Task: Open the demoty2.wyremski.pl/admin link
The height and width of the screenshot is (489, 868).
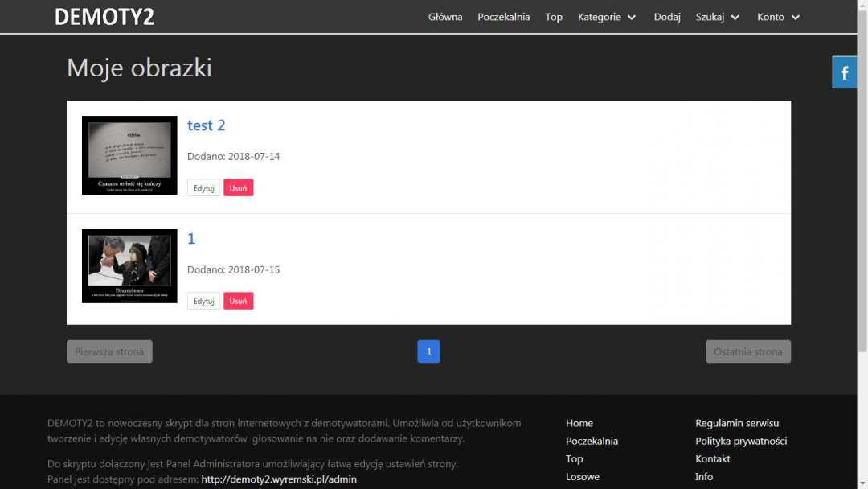Action: point(278,479)
